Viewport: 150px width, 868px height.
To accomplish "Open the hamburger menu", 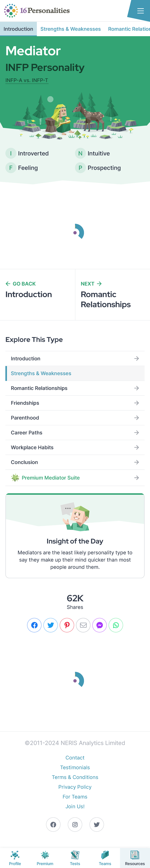I will click(x=140, y=11).
